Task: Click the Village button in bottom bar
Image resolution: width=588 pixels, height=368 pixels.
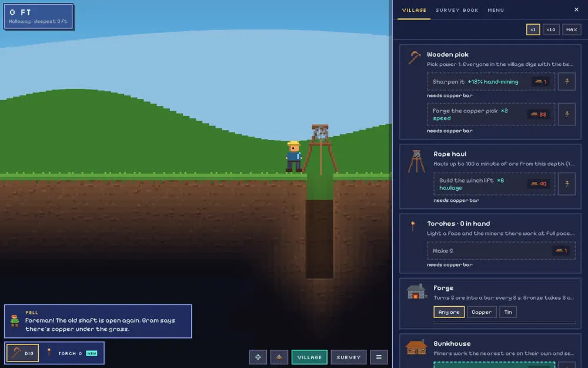Action: tap(309, 357)
